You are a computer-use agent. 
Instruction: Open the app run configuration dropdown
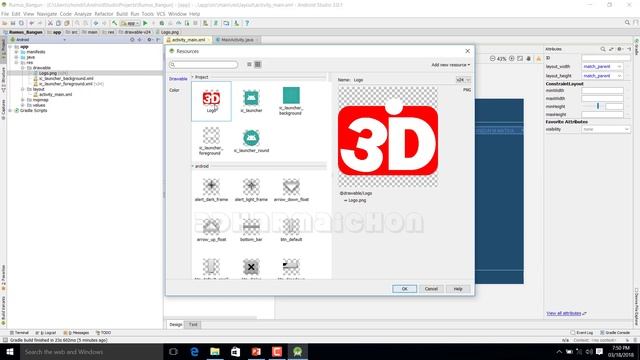(130, 23)
